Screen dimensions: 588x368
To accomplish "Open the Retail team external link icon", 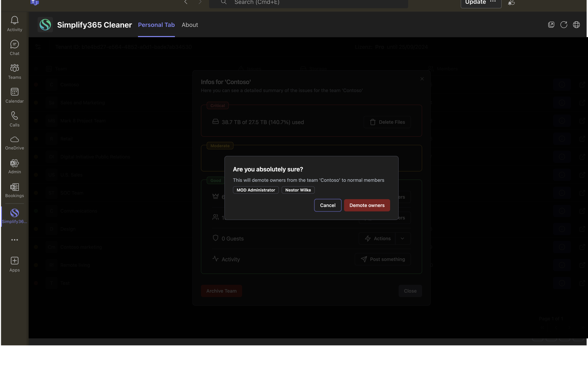I will (582, 139).
